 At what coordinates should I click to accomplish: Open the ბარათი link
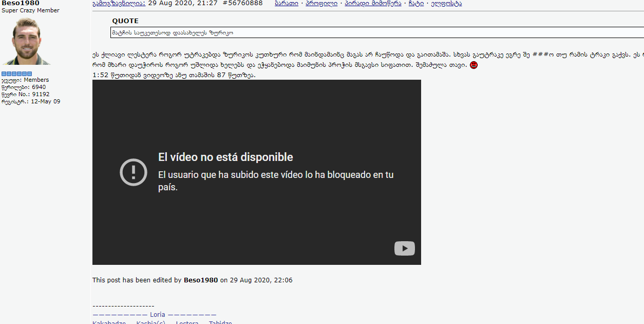[x=287, y=3]
